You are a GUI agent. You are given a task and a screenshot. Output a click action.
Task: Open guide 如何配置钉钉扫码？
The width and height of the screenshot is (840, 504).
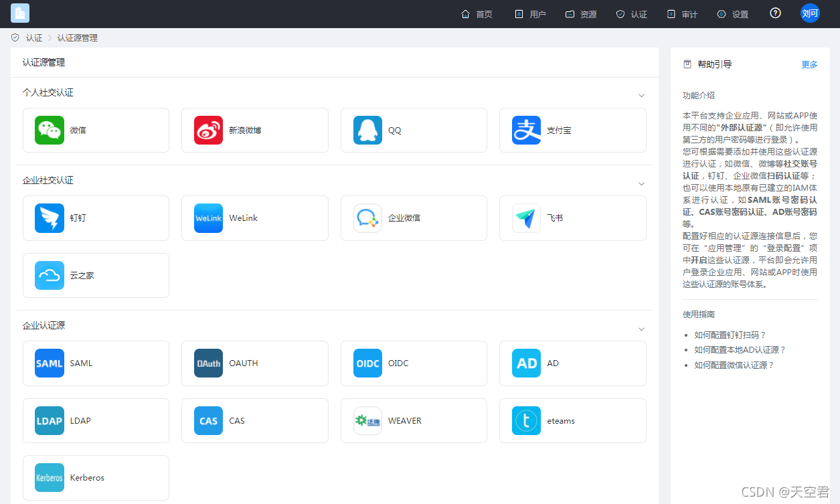tap(730, 335)
